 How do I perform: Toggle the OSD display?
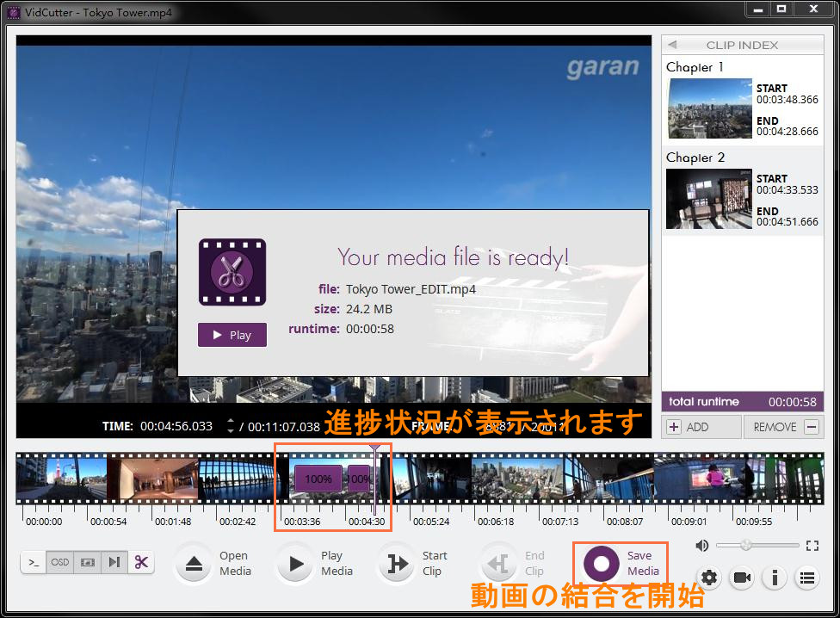[x=59, y=561]
